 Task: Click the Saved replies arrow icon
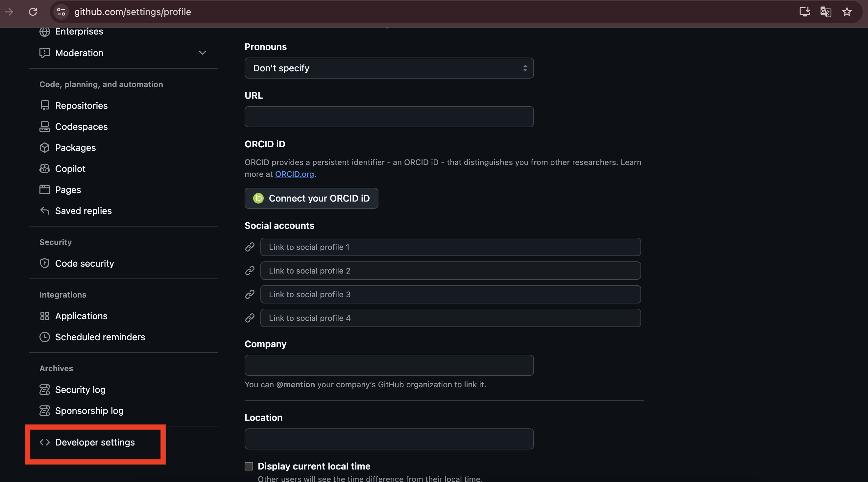pos(44,211)
